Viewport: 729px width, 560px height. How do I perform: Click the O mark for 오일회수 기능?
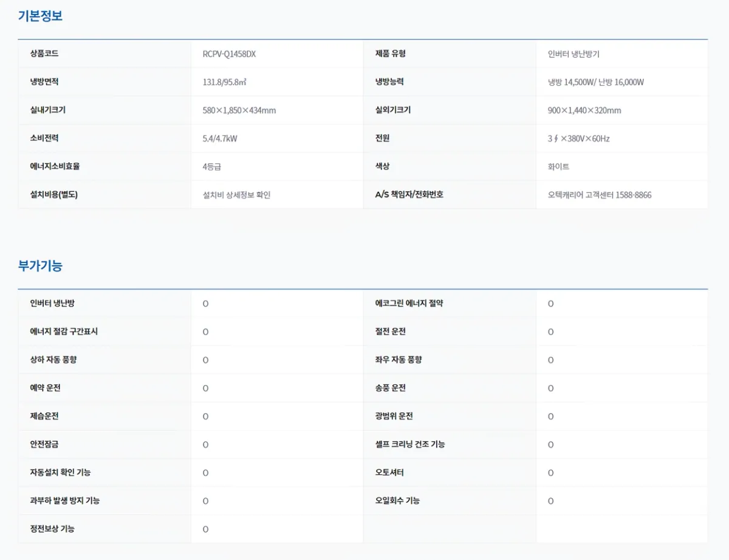[550, 501]
